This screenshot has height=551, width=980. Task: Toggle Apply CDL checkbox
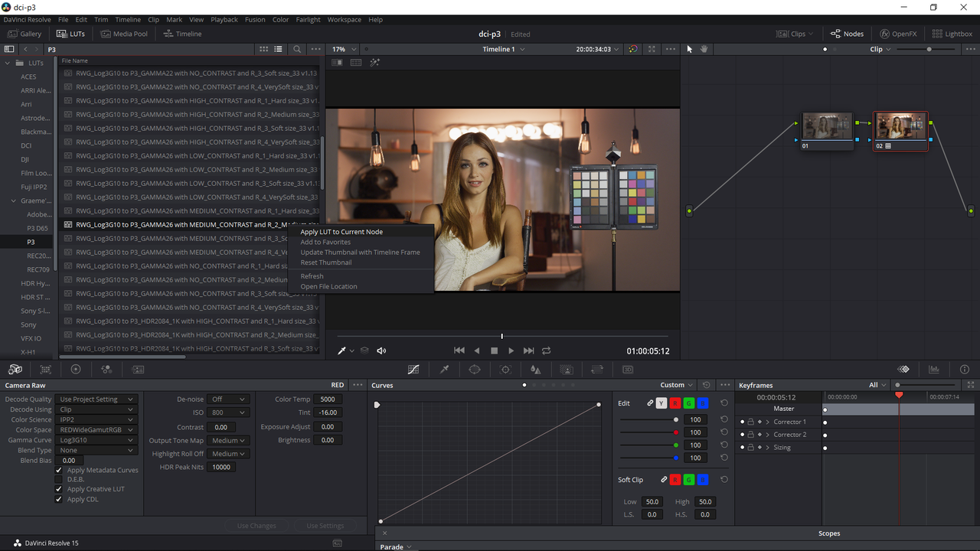click(59, 499)
